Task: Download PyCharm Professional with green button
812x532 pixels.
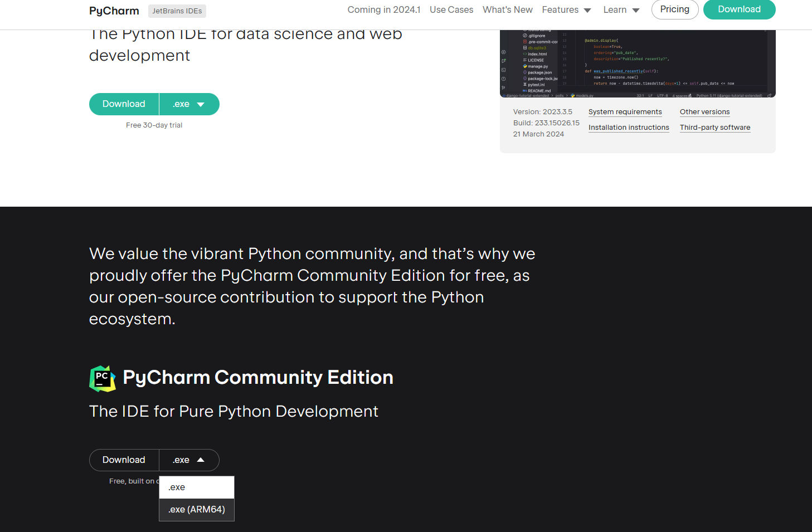Action: (124, 104)
